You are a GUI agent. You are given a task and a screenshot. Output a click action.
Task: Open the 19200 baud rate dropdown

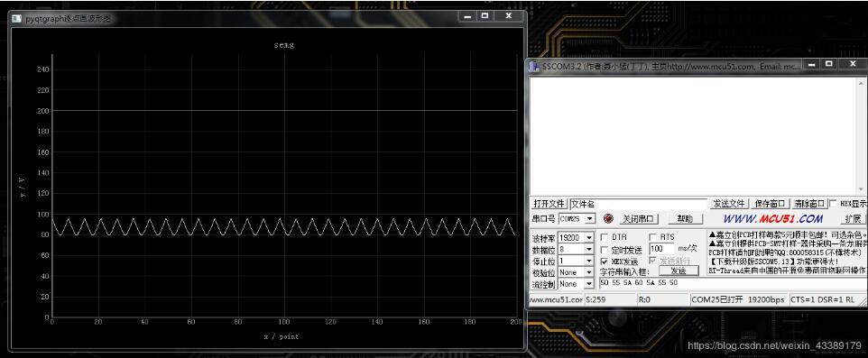coord(576,237)
